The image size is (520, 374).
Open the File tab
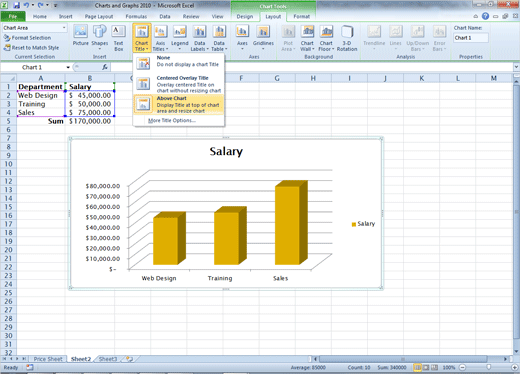coord(13,16)
